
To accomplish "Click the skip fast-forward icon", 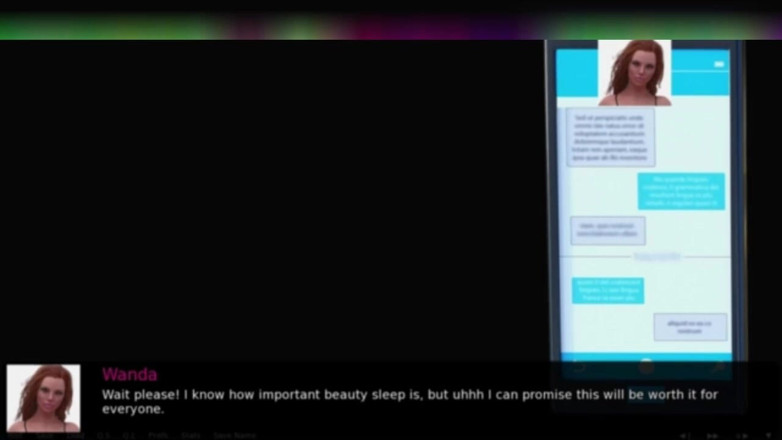I will (x=712, y=436).
